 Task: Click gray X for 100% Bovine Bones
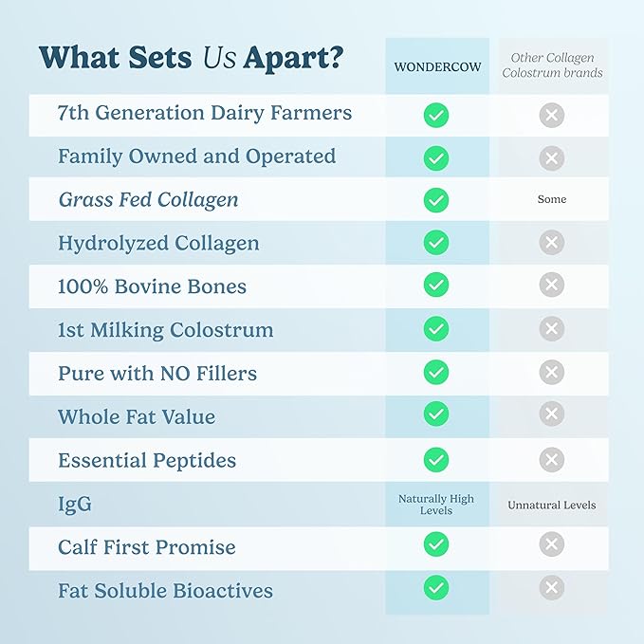(551, 286)
